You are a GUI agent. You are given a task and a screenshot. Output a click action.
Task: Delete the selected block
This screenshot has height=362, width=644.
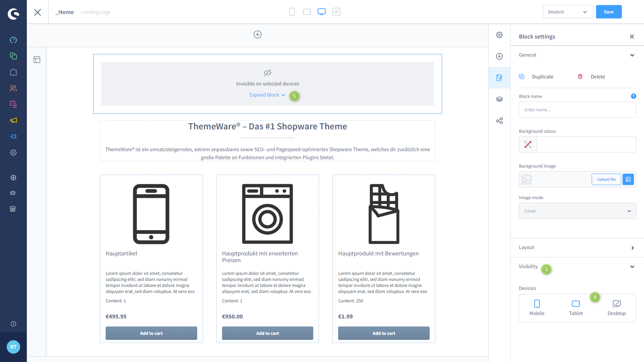click(x=591, y=77)
